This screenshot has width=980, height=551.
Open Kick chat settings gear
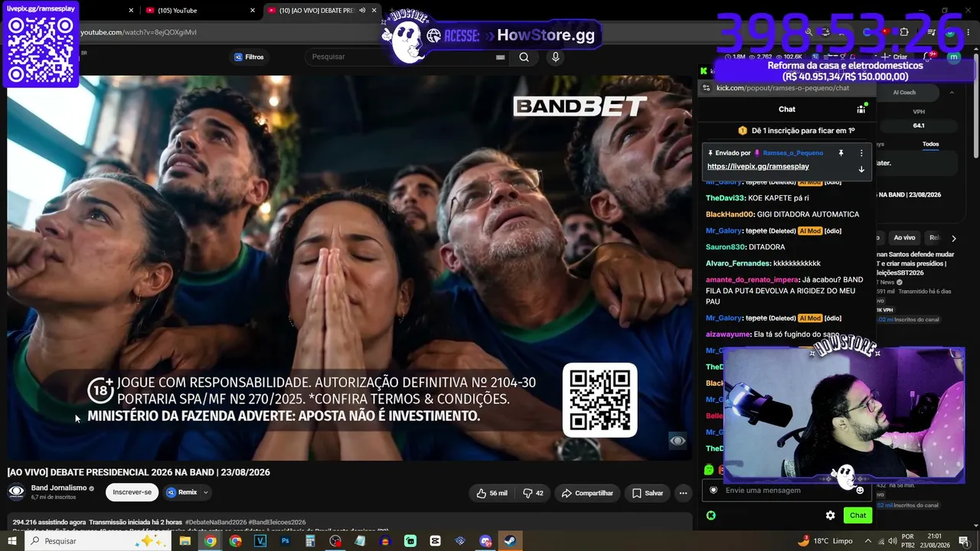831,515
